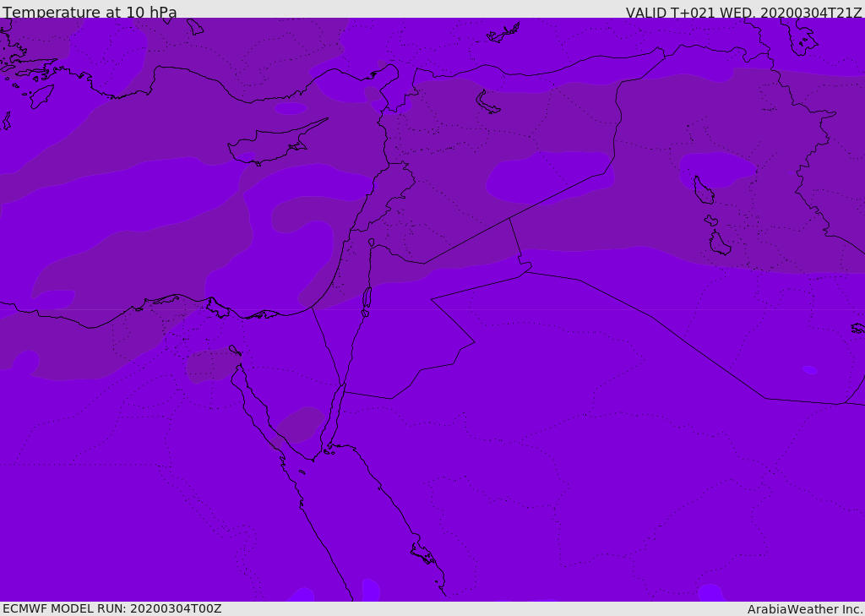The height and width of the screenshot is (616, 865).
Task: Click the "VALID T+021 WED. 20200304T21Z" timestamp
Action: click(743, 13)
